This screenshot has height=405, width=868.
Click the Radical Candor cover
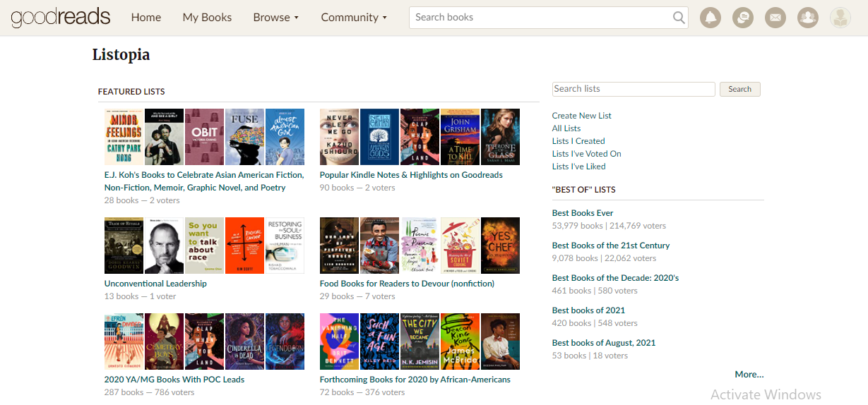(244, 246)
